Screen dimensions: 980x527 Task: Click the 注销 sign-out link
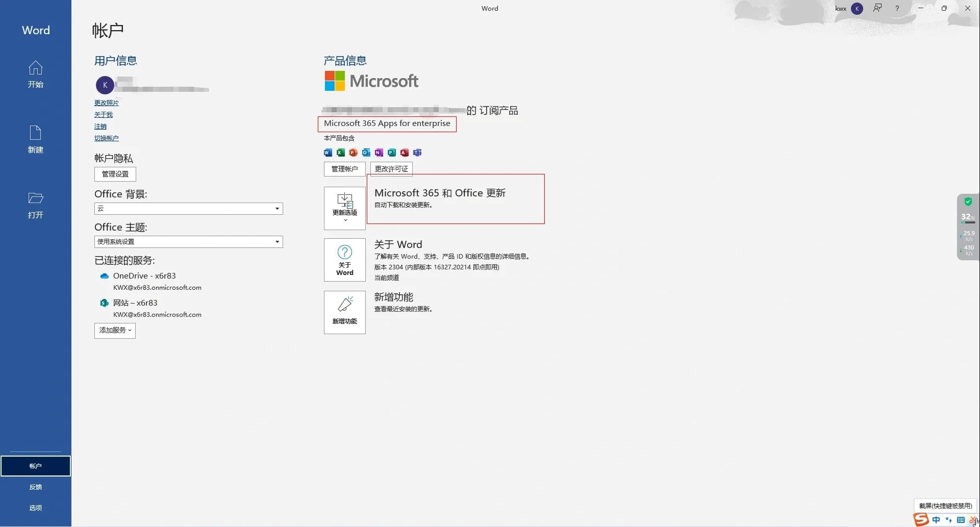pyautogui.click(x=100, y=127)
